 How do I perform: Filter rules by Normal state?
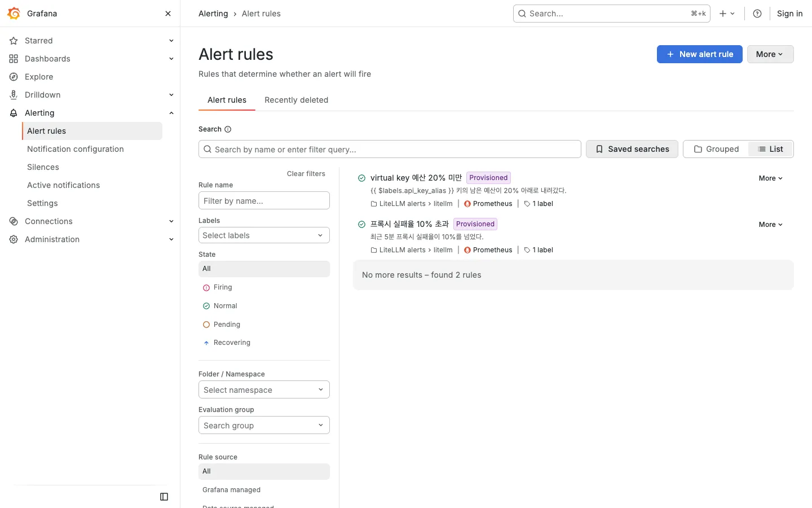(x=264, y=306)
